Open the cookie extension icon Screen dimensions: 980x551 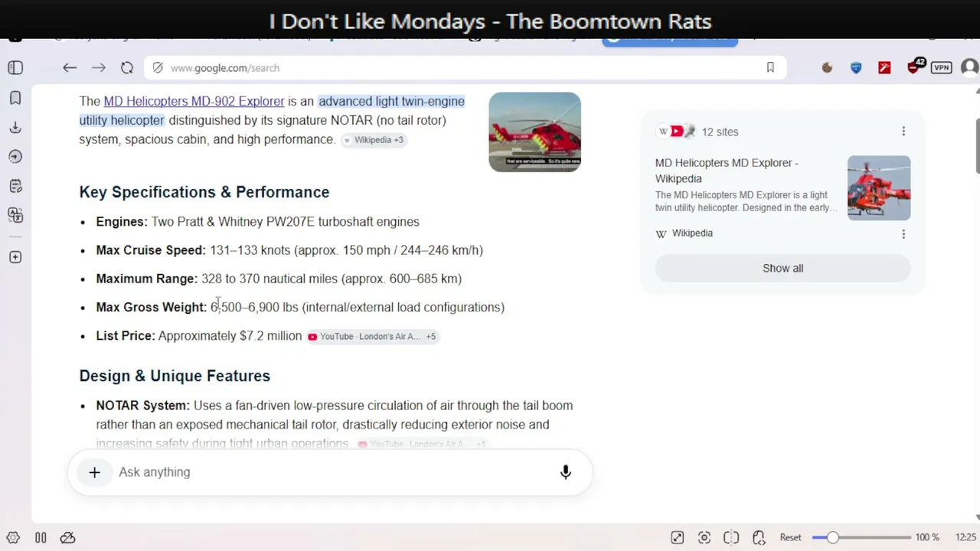point(827,68)
